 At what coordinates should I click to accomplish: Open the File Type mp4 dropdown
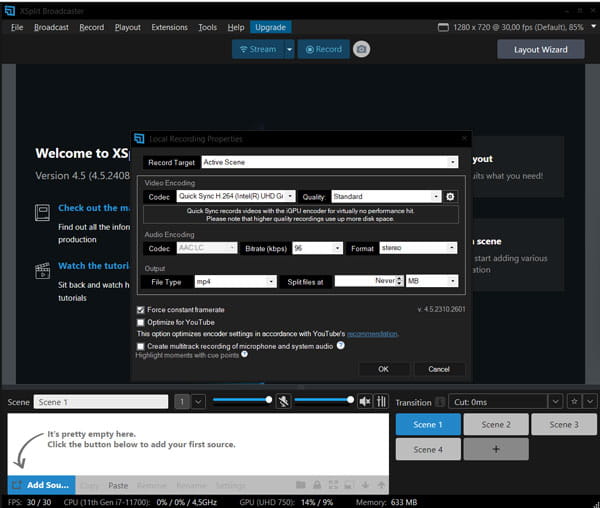(x=235, y=282)
